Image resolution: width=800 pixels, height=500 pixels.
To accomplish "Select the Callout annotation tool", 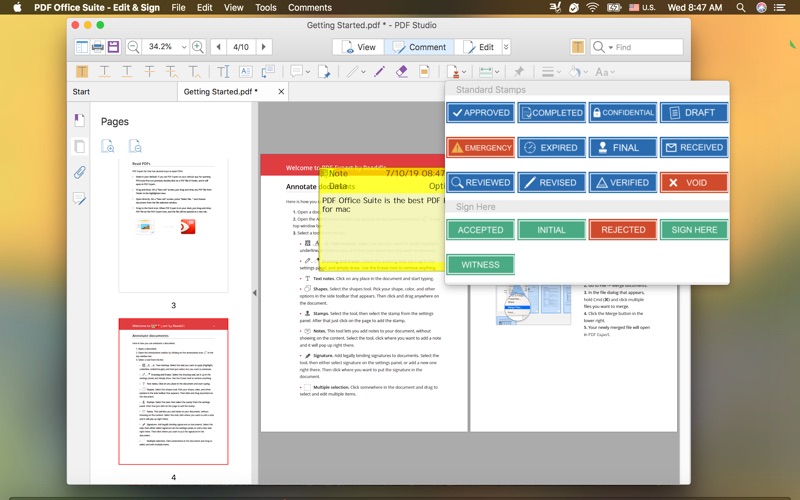I will click(x=268, y=71).
